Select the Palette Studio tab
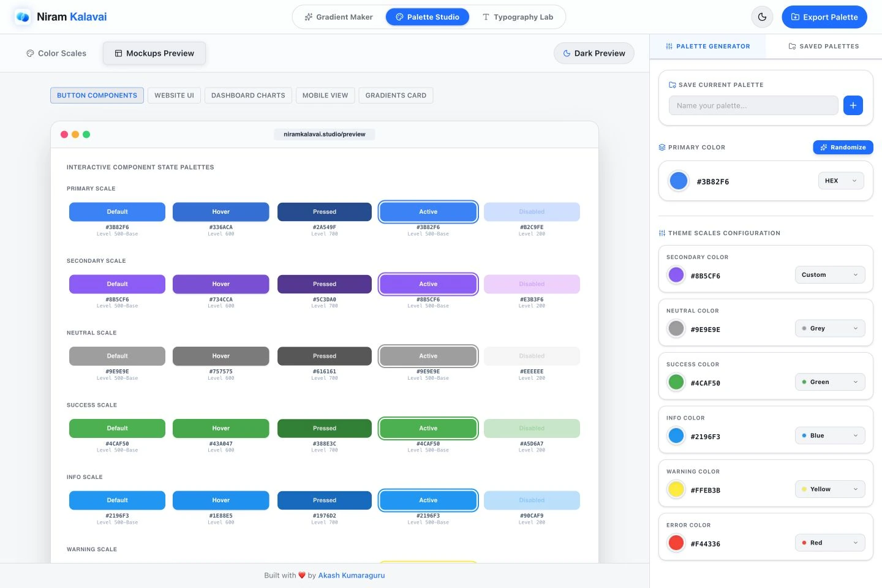 tap(428, 17)
